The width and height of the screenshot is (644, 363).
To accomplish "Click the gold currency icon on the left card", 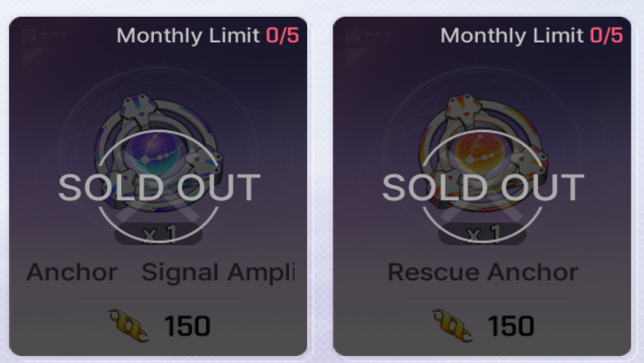I will [130, 325].
